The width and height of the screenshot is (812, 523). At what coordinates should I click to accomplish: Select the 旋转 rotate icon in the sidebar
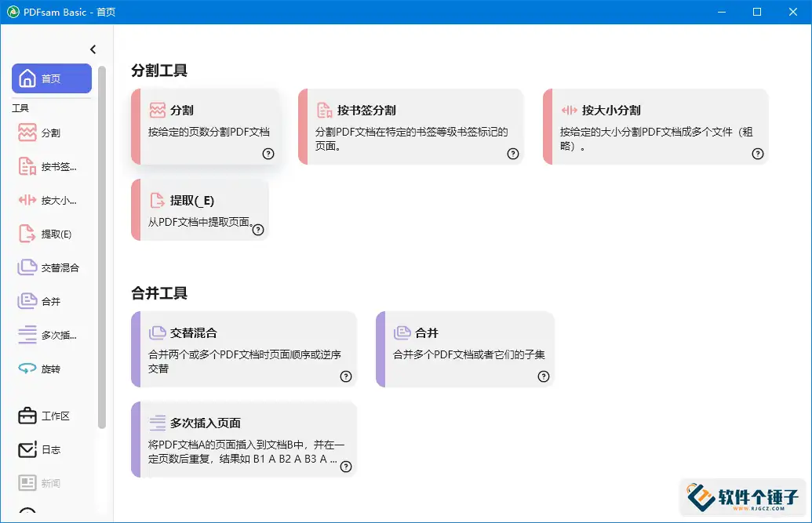(27, 369)
